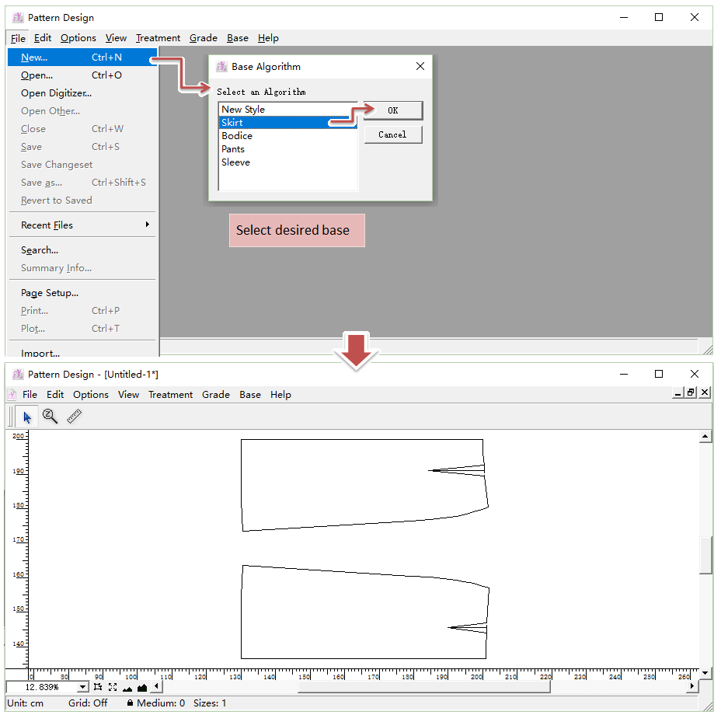Click the small mountain zoom-out icon
The height and width of the screenshot is (722, 728).
click(x=127, y=688)
